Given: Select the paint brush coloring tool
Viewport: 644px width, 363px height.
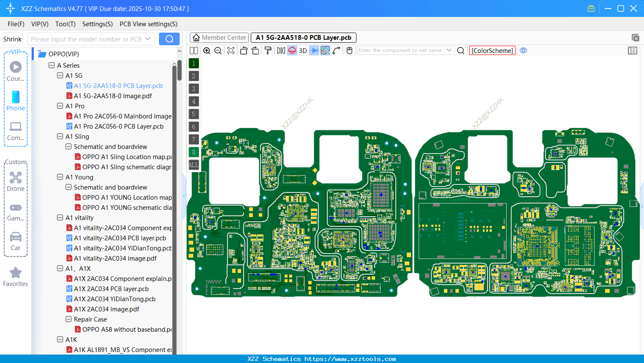Looking at the screenshot, I should (267, 50).
